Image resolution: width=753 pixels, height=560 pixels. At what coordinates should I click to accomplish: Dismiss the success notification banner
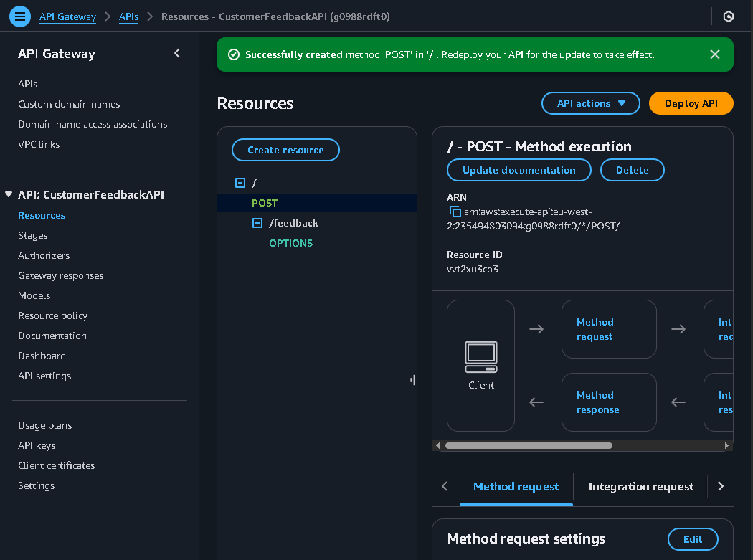coord(714,54)
